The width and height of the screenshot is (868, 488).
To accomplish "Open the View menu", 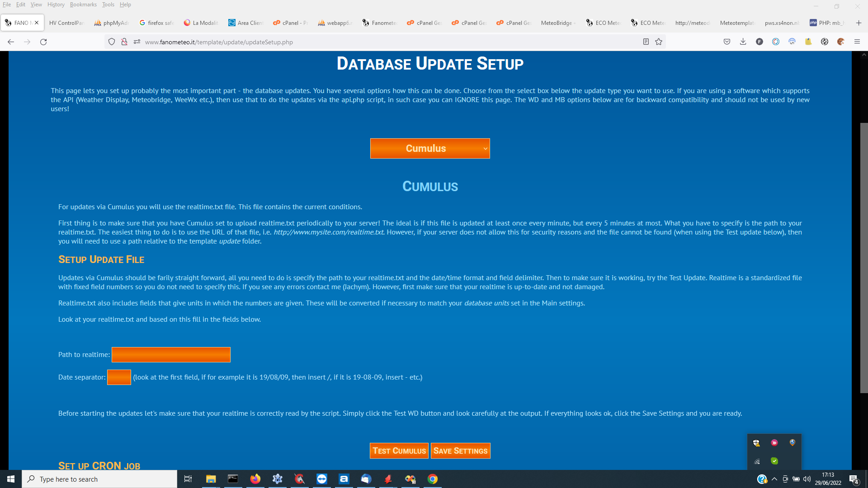I will click(36, 5).
